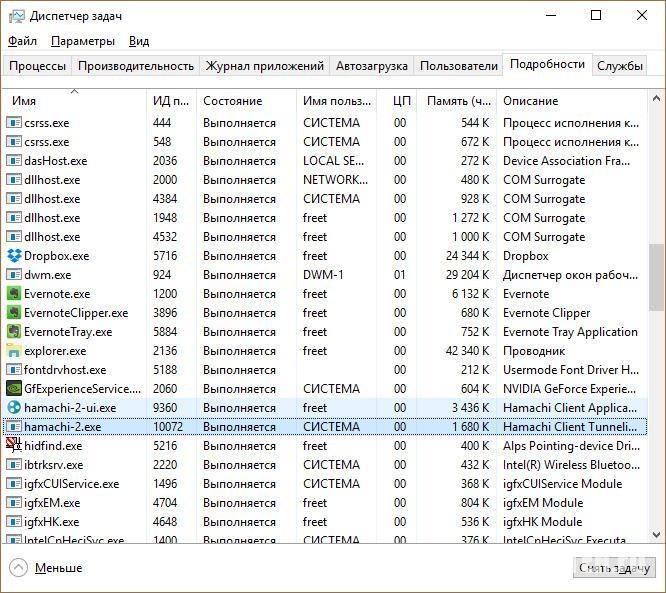
Task: Select the Подробности tab
Action: point(547,64)
